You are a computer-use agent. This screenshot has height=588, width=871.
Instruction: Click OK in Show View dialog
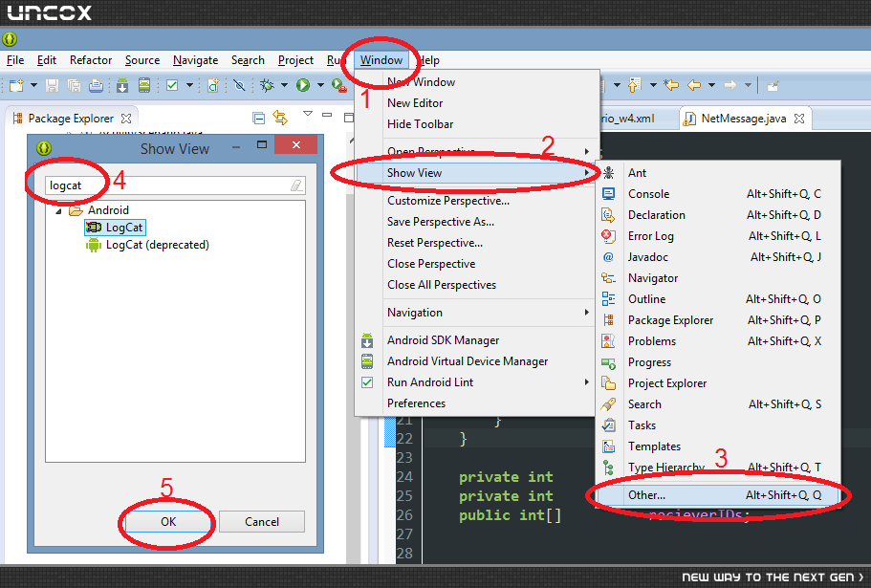click(168, 521)
